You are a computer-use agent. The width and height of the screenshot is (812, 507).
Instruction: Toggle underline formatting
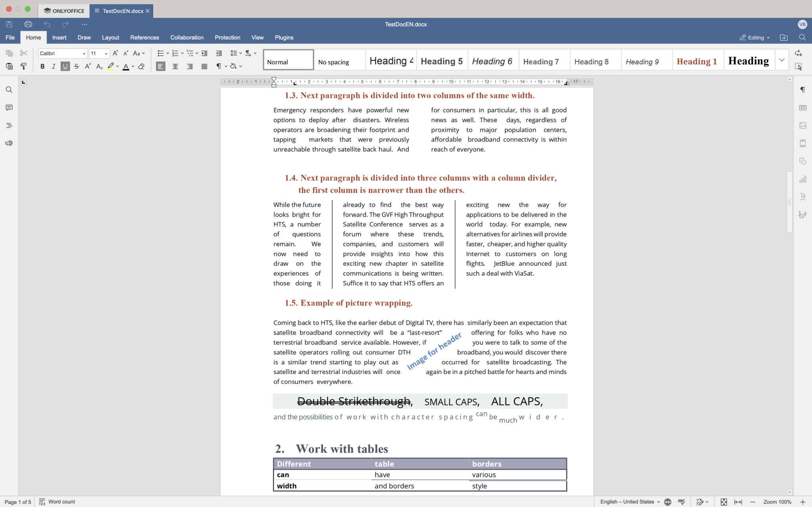[65, 66]
